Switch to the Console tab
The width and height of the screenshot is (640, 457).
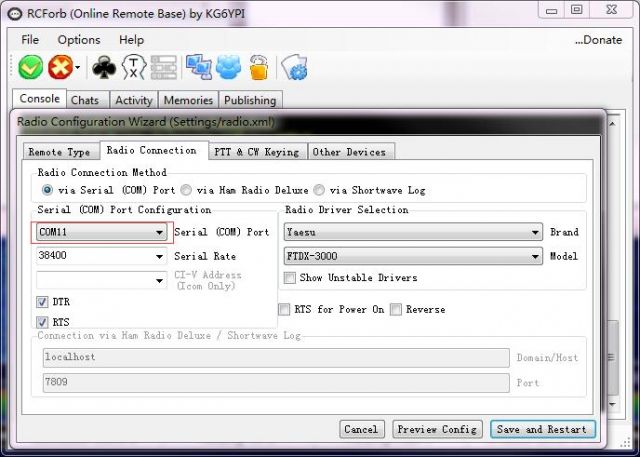click(40, 99)
